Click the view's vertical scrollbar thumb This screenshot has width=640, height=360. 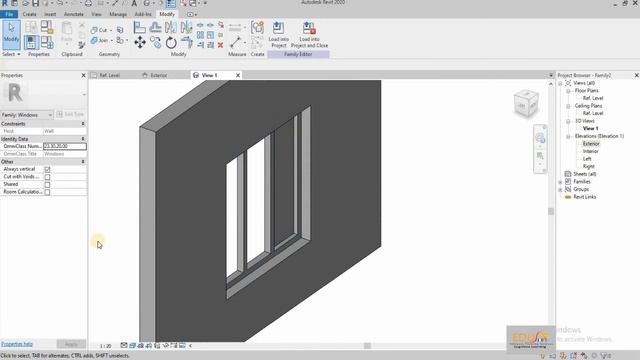coord(551,211)
